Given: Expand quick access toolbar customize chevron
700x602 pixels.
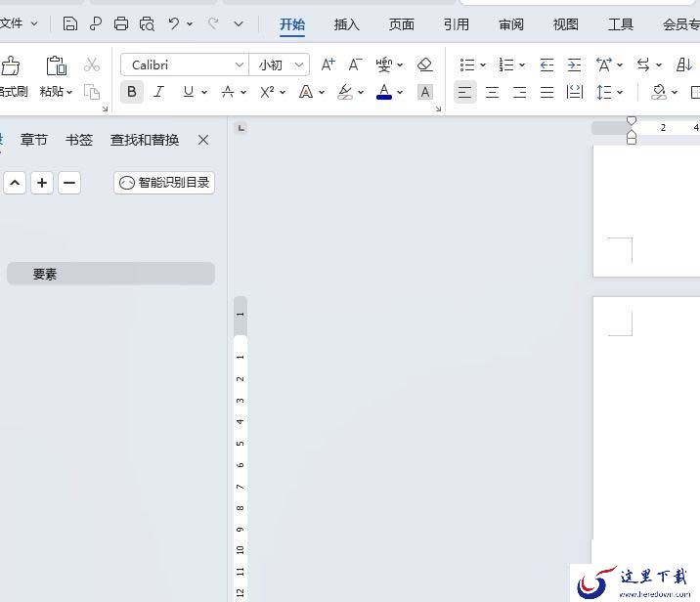Looking at the screenshot, I should [x=239, y=23].
